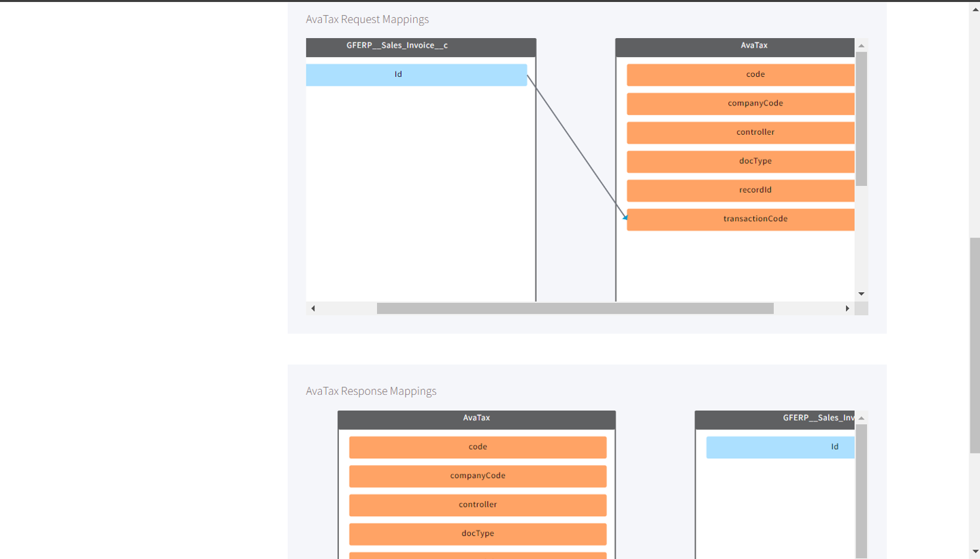Select the code field in Response Mappings AvaTax

pyautogui.click(x=478, y=447)
